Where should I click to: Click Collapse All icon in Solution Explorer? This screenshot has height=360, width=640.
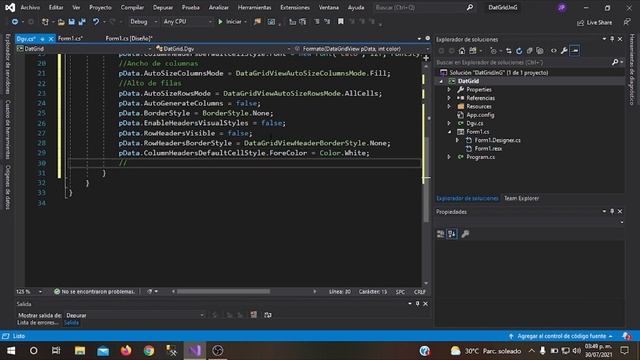pyautogui.click(x=529, y=51)
